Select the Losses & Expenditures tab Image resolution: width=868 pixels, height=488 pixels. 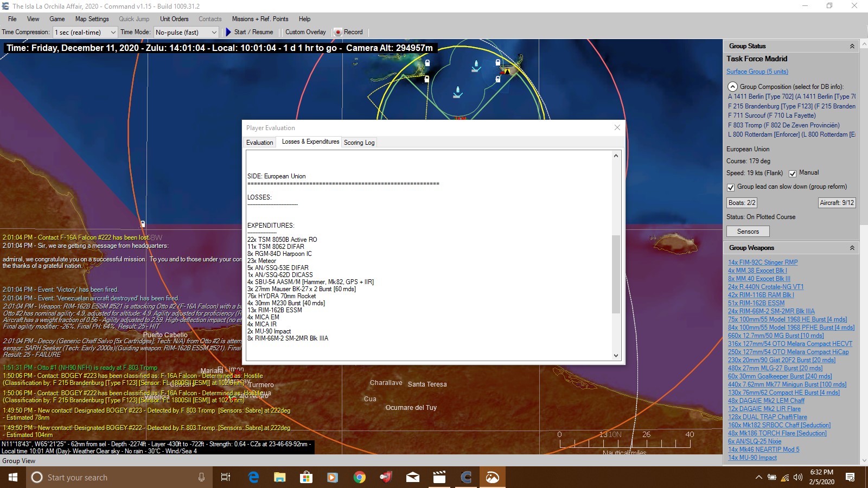point(310,142)
